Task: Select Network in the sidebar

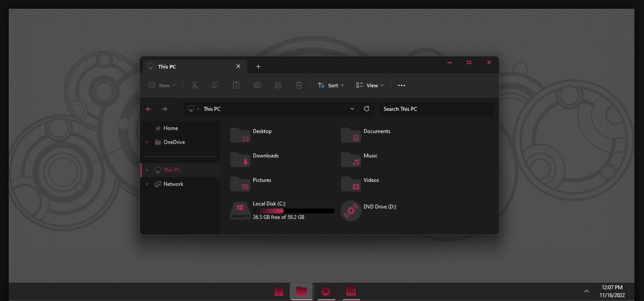Action: click(x=173, y=184)
